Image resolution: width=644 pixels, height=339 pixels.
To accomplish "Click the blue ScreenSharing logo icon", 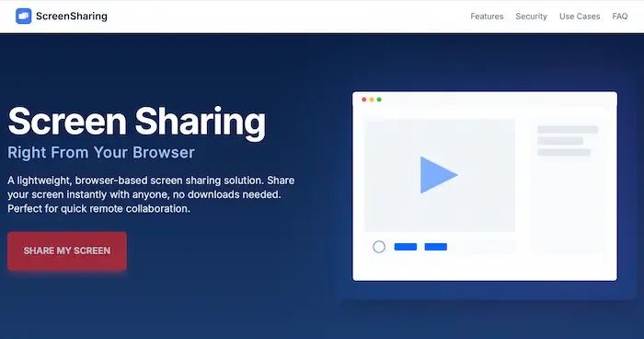I will click(x=23, y=16).
